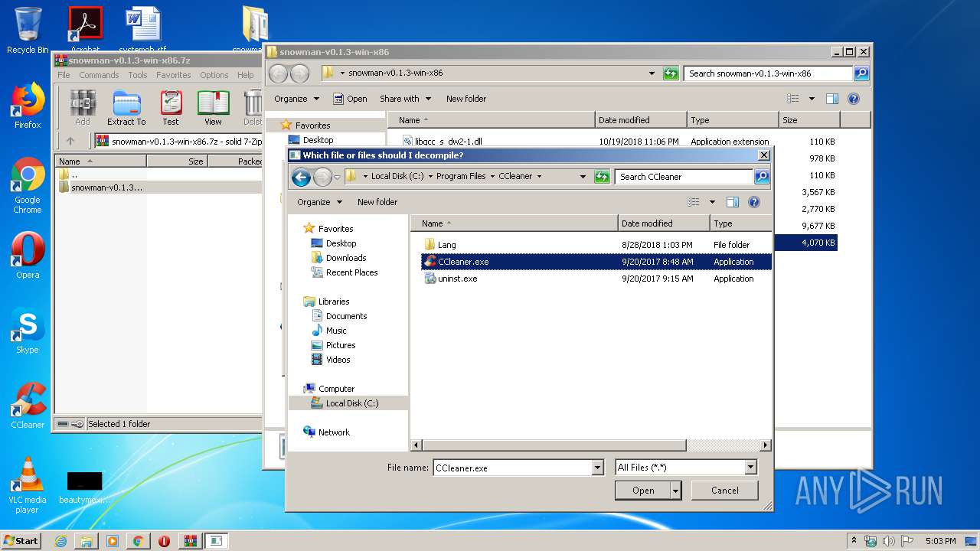The height and width of the screenshot is (551, 980).
Task: Click WinRAR Extract To button
Action: pyautogui.click(x=126, y=108)
